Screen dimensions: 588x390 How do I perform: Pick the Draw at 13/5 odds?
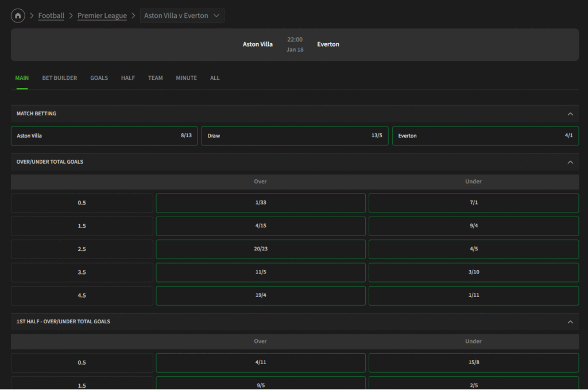click(x=295, y=136)
